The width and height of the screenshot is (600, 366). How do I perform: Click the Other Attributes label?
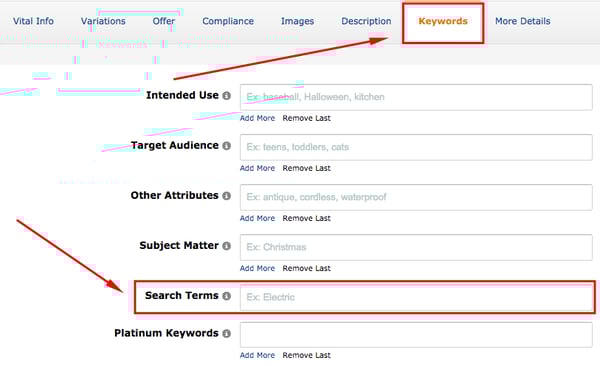pos(174,195)
